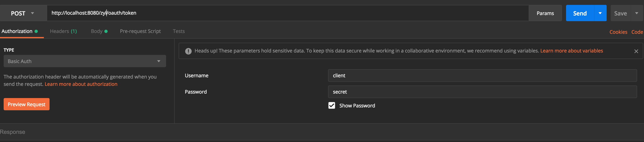Uncheck the Show Password checkbox
The image size is (644, 142).
click(x=332, y=105)
